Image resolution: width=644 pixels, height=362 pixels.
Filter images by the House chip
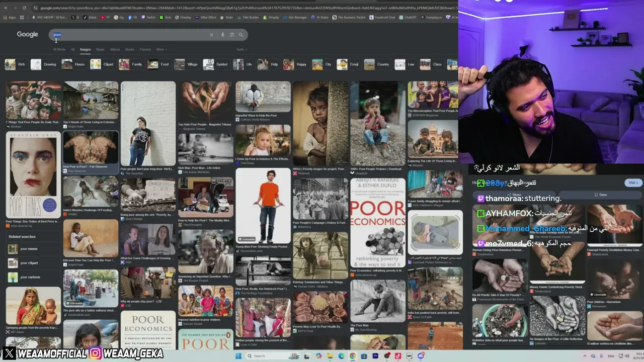(x=73, y=64)
